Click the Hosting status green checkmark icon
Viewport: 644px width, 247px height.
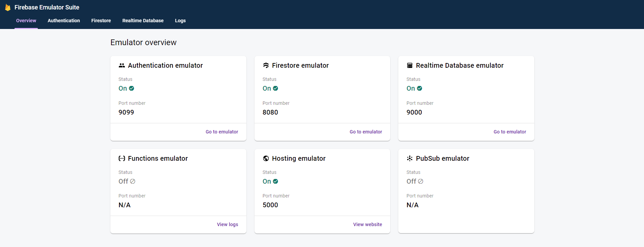click(275, 181)
